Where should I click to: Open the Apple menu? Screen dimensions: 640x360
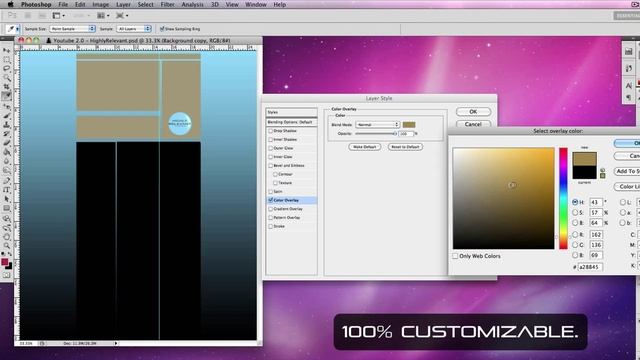coord(11,4)
